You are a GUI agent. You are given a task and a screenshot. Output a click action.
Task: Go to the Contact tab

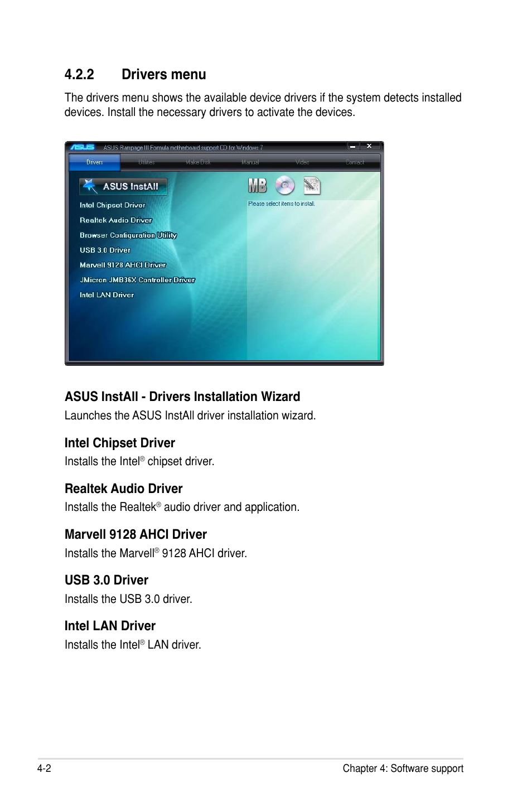point(355,162)
